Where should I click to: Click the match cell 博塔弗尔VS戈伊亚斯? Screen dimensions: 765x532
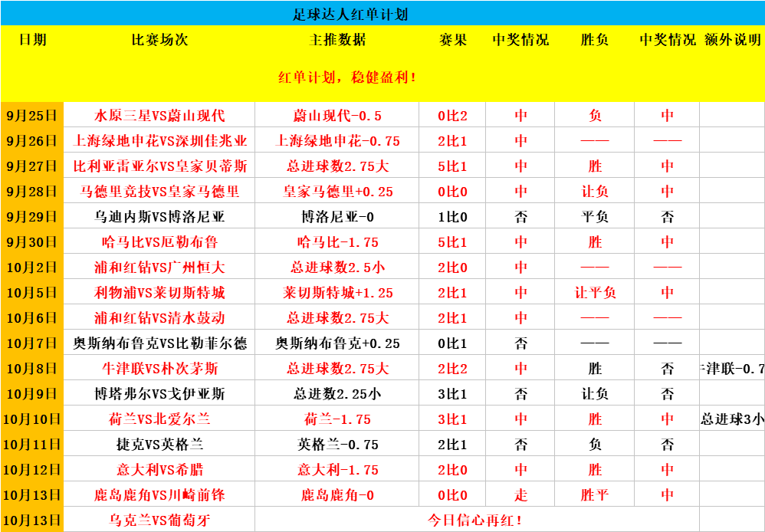pyautogui.click(x=159, y=394)
